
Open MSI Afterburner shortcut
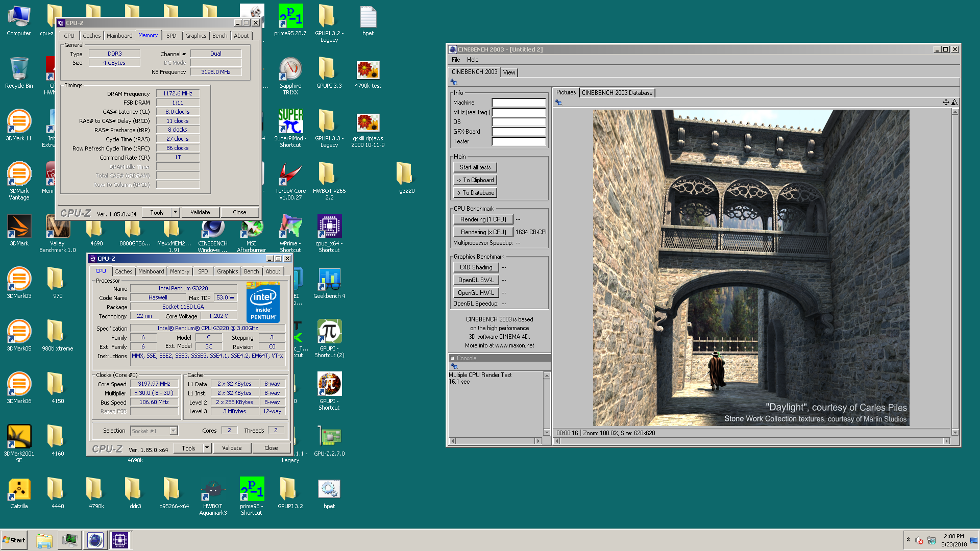coord(252,236)
